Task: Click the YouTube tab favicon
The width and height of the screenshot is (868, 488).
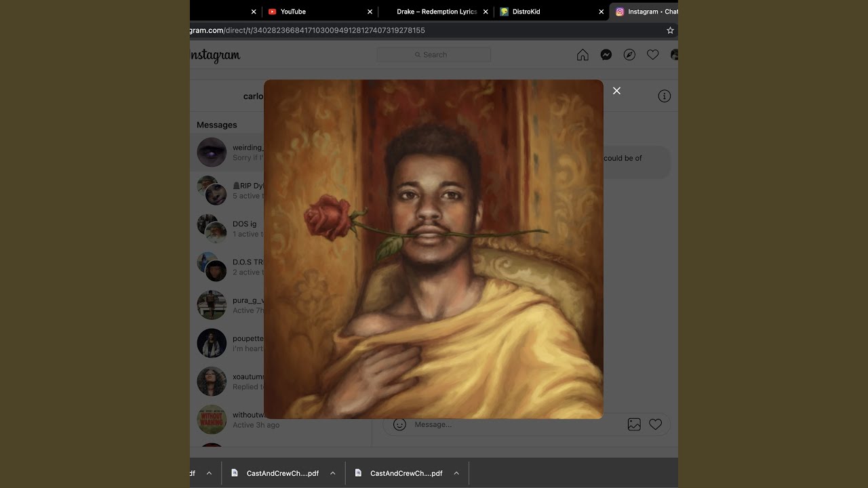Action: click(273, 12)
